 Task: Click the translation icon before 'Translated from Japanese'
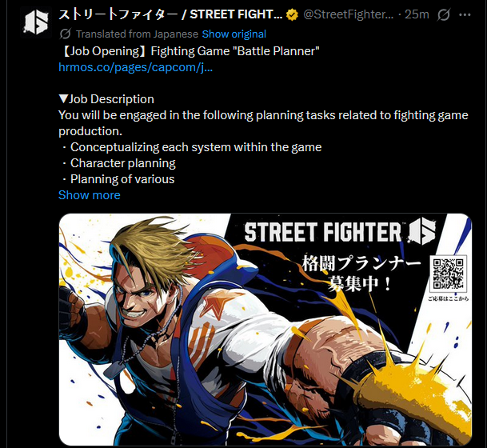click(x=66, y=34)
